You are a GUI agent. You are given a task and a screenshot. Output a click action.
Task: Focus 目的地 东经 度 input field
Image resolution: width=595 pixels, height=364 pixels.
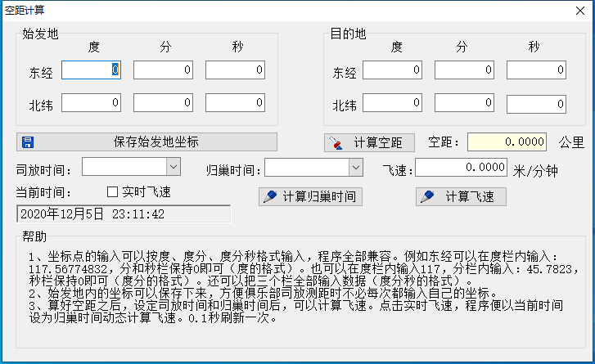[392, 70]
